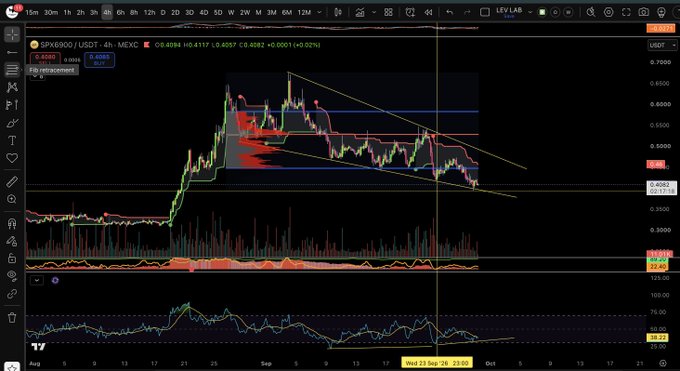Take a chart snapshot with camera
This screenshot has width=680, height=371.
[644, 12]
